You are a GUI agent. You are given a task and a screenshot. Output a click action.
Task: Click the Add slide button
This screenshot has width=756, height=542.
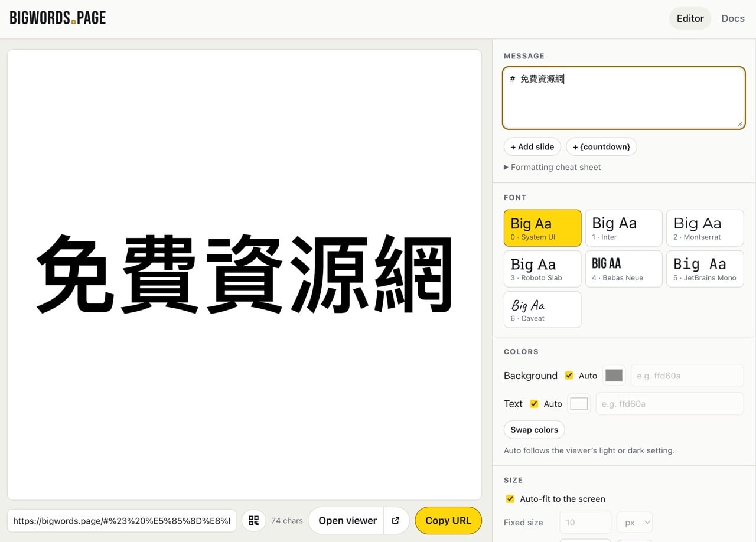(x=532, y=146)
